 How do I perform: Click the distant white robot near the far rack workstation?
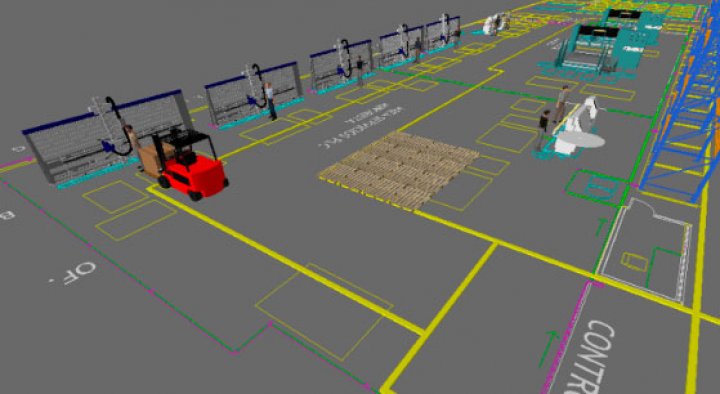tap(495, 24)
